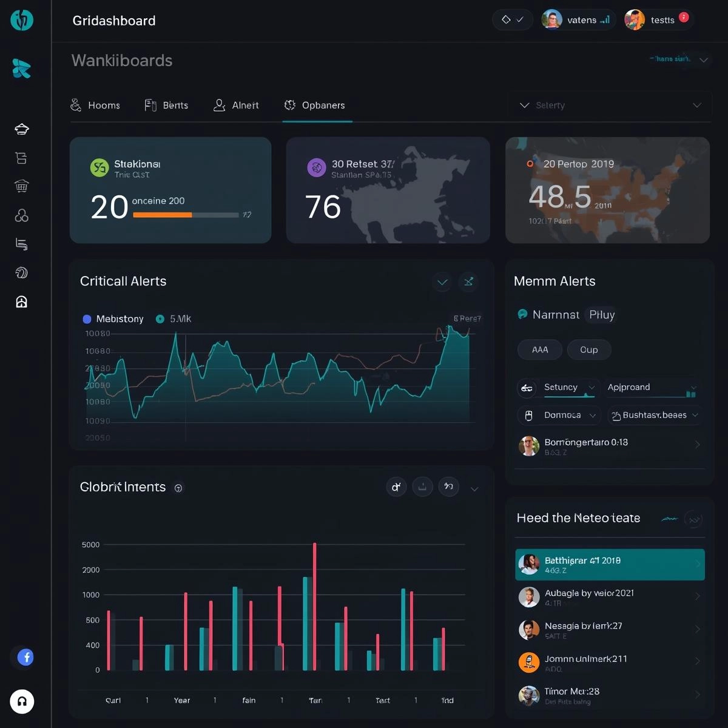Click the shopping basket sidebar icon
Image resolution: width=728 pixels, height=728 pixels.
pyautogui.click(x=22, y=186)
